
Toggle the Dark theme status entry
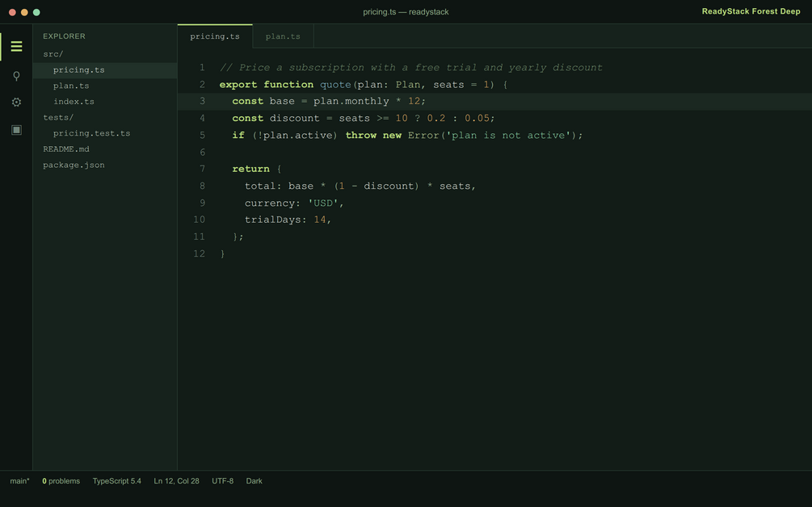255,481
